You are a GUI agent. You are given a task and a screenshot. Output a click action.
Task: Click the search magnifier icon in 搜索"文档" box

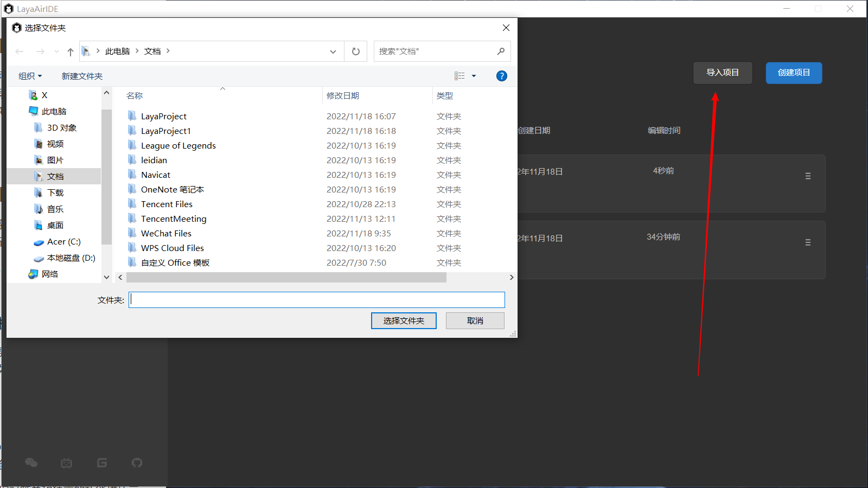coord(501,52)
